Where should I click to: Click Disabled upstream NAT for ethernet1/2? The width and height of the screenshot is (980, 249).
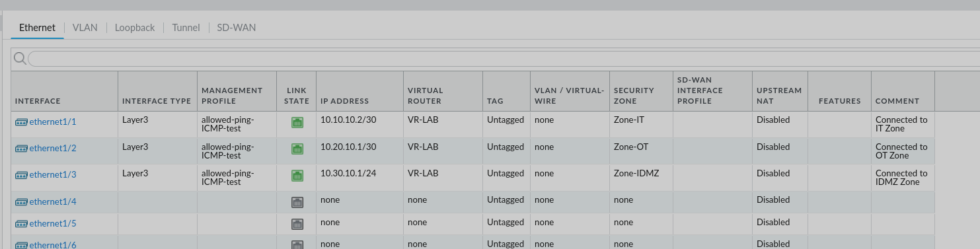[x=773, y=147]
